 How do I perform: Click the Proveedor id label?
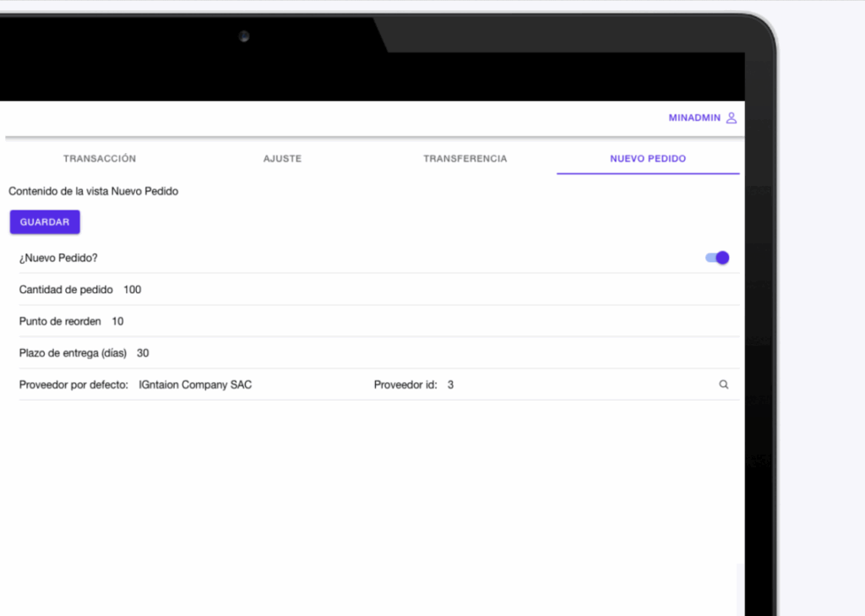tap(405, 384)
